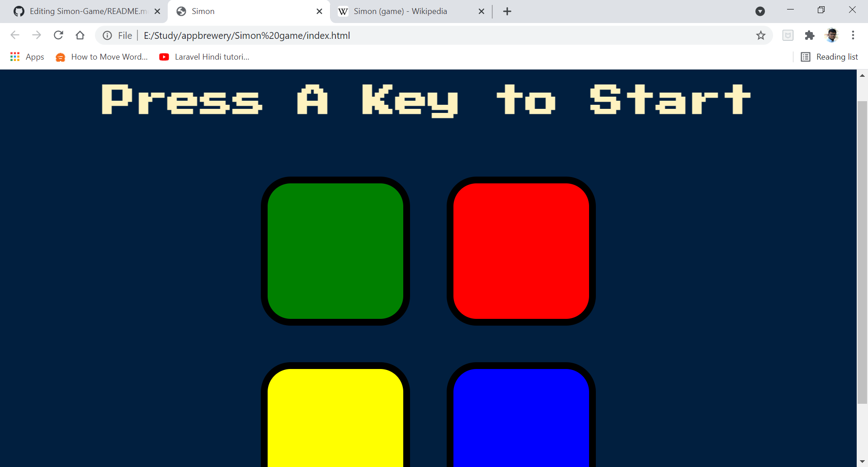The image size is (868, 467).
Task: Close the Editing Simon-Game README tab
Action: pos(157,11)
